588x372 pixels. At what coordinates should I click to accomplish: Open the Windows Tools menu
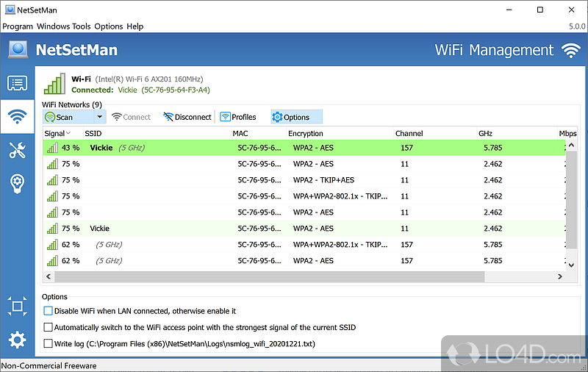point(64,26)
